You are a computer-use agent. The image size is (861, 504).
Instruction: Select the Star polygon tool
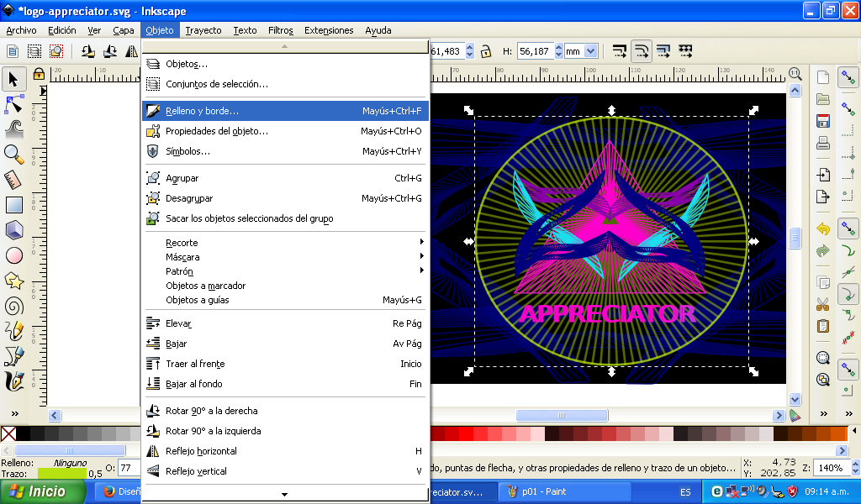click(13, 281)
